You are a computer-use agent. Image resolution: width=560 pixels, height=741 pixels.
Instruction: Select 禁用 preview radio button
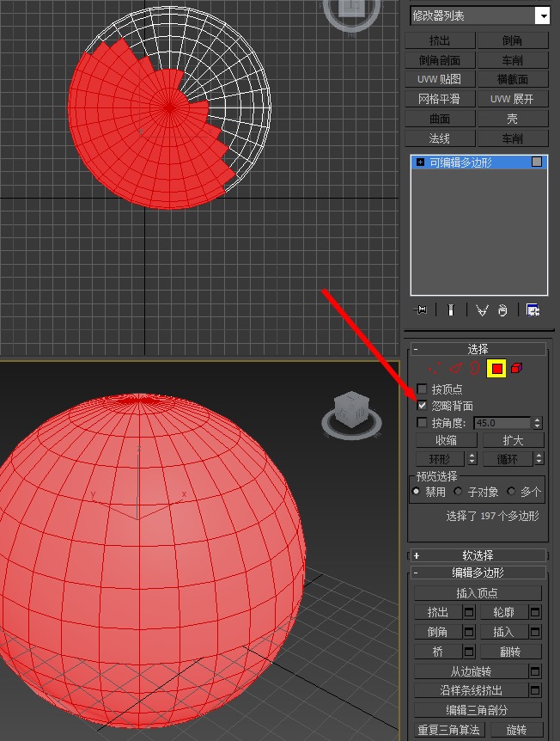click(x=416, y=492)
